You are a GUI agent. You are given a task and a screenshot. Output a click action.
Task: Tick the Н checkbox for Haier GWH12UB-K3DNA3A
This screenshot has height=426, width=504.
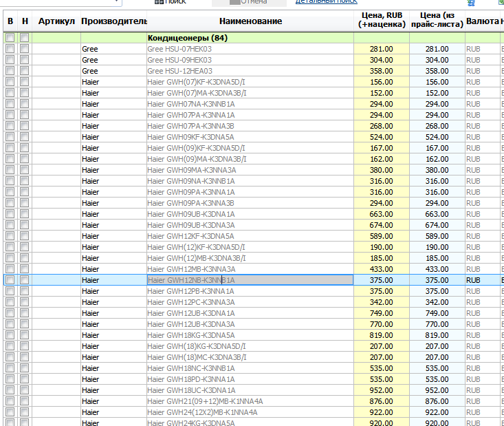[24, 323]
